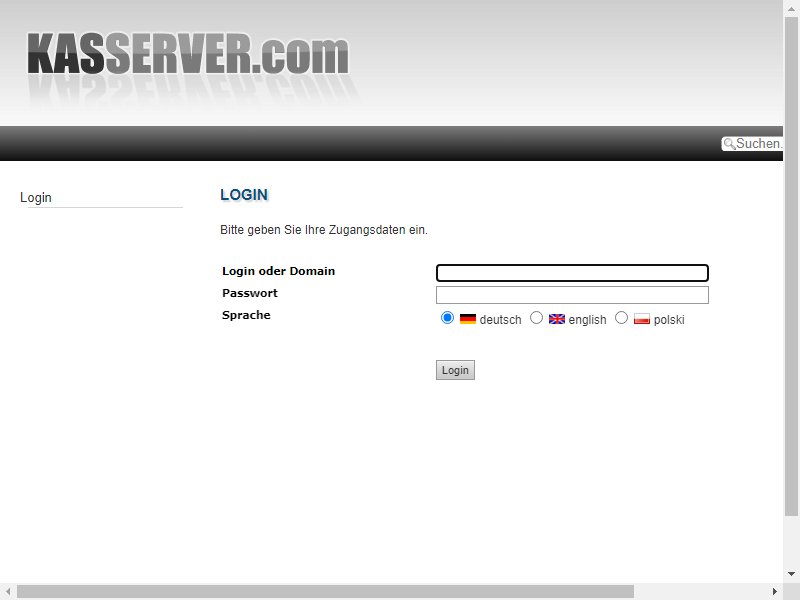
Task: Click the 'Login oder Domain' label
Action: 279,271
